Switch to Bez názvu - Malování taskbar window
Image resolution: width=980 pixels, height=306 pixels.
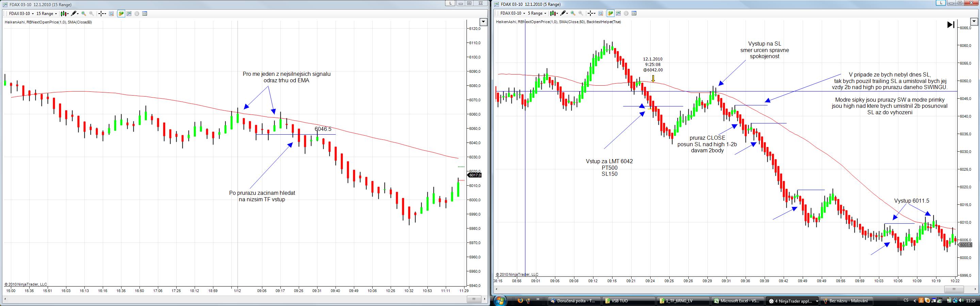pos(847,301)
